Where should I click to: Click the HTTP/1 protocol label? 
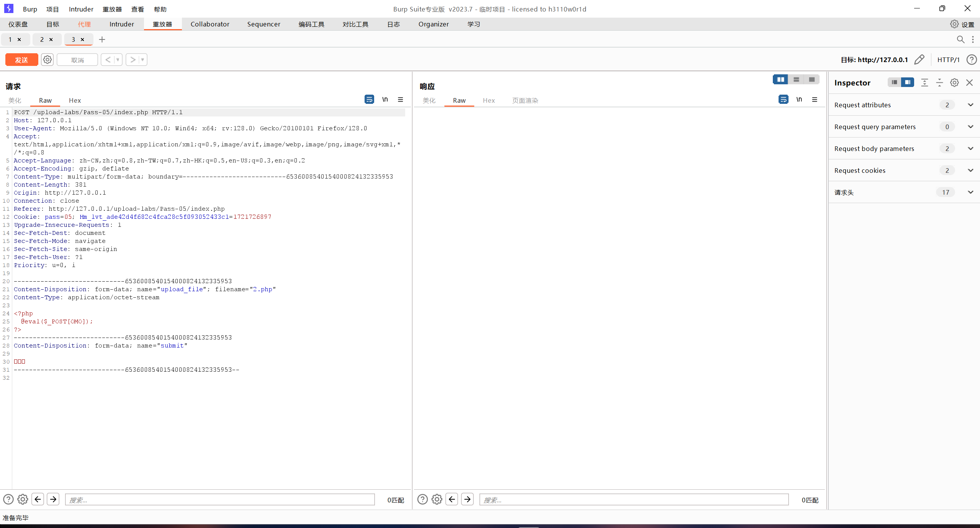(948, 60)
